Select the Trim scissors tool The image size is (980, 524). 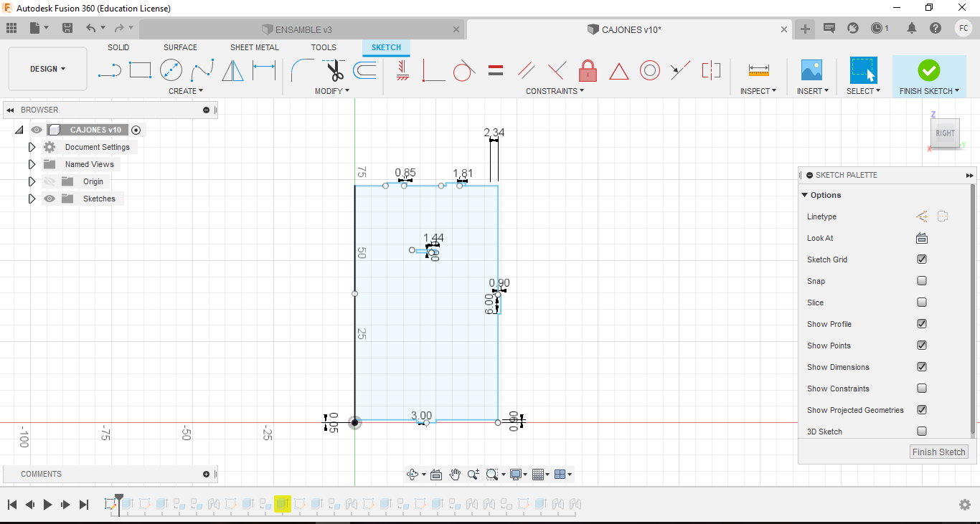pyautogui.click(x=334, y=70)
